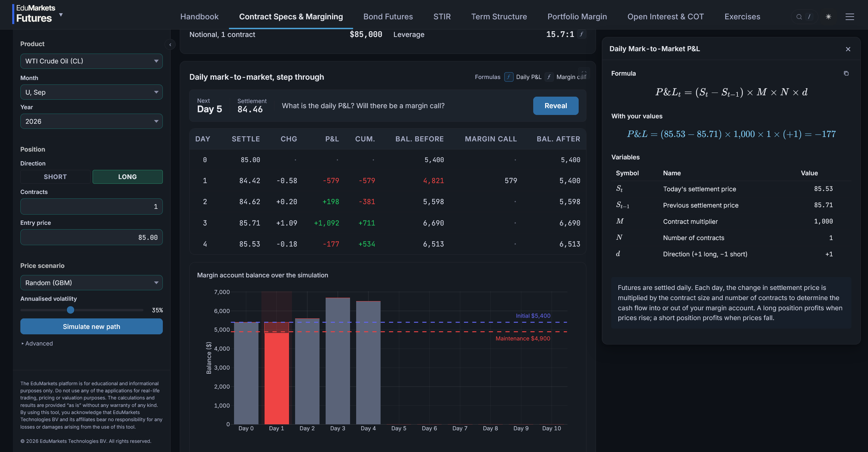Click the Day 3 P&L value +1,092
Screen dimensions: 868x452
326,223
